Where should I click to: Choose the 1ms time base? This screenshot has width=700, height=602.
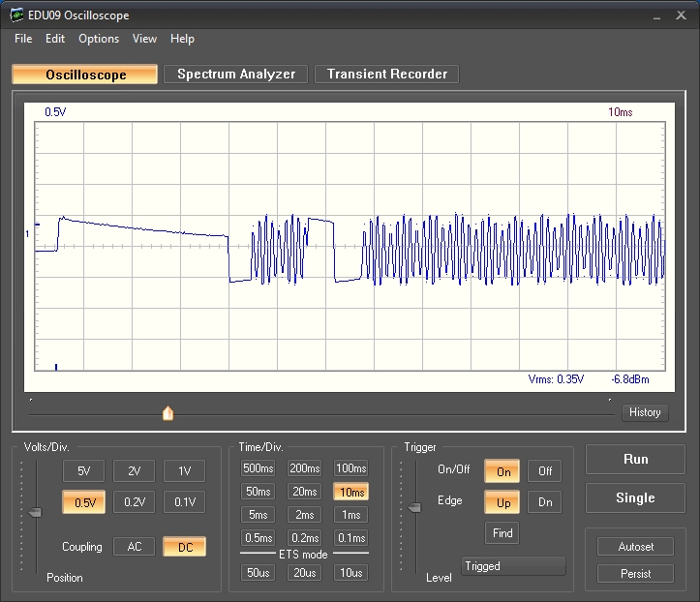350,515
